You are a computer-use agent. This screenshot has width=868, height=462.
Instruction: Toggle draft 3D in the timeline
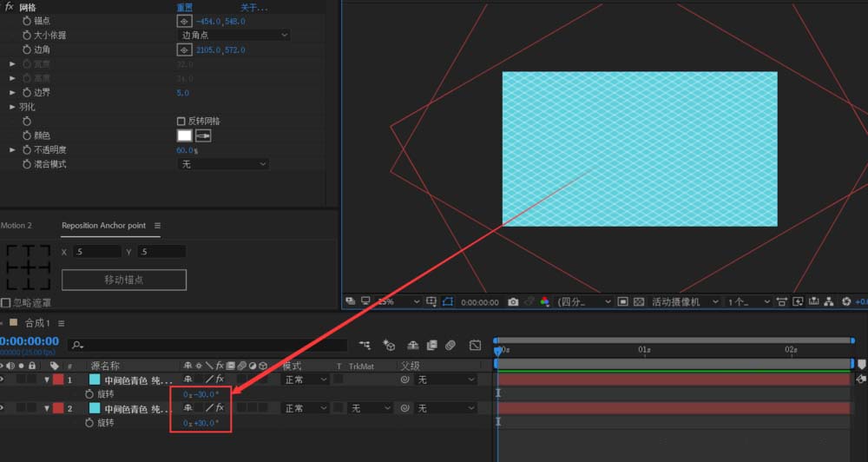coord(389,345)
